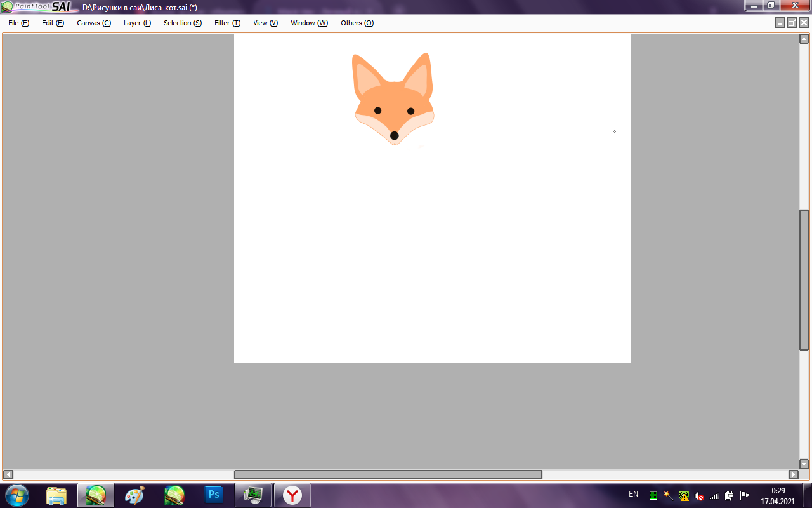Launch the Yandex Browser taskbar icon
Viewport: 812px width, 508px height.
pos(292,495)
